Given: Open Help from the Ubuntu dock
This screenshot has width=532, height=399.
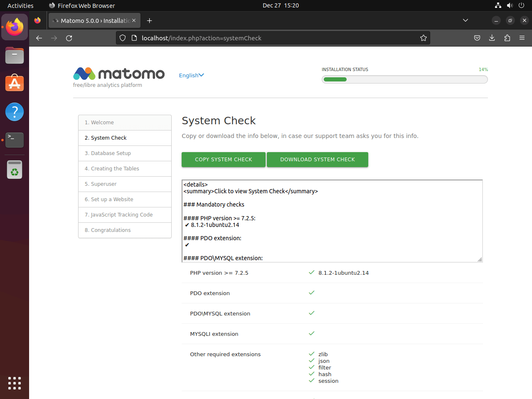Looking at the screenshot, I should point(15,112).
